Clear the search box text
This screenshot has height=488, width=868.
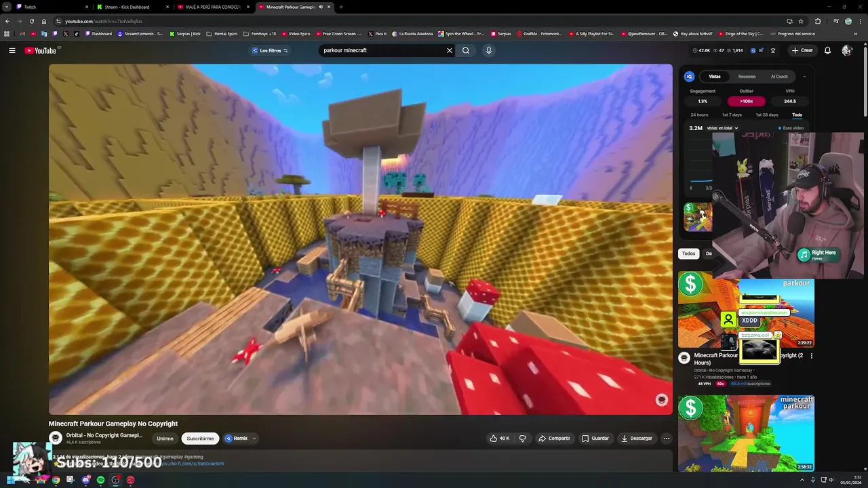(x=449, y=50)
